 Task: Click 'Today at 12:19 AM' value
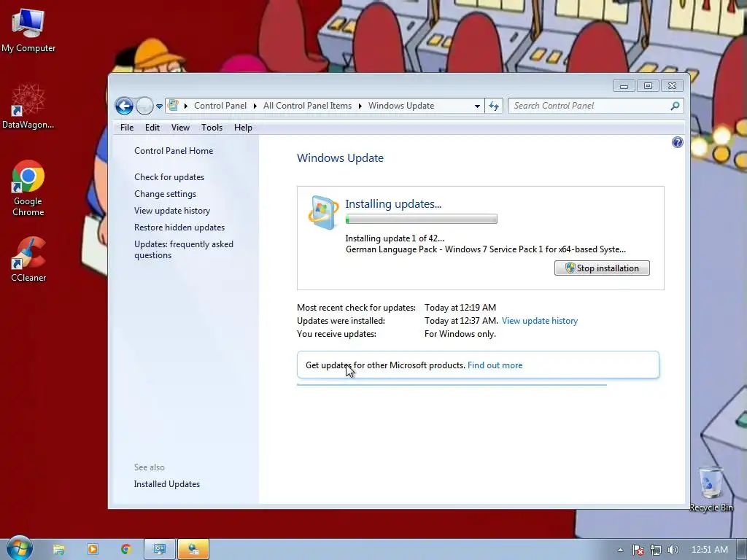click(x=460, y=308)
